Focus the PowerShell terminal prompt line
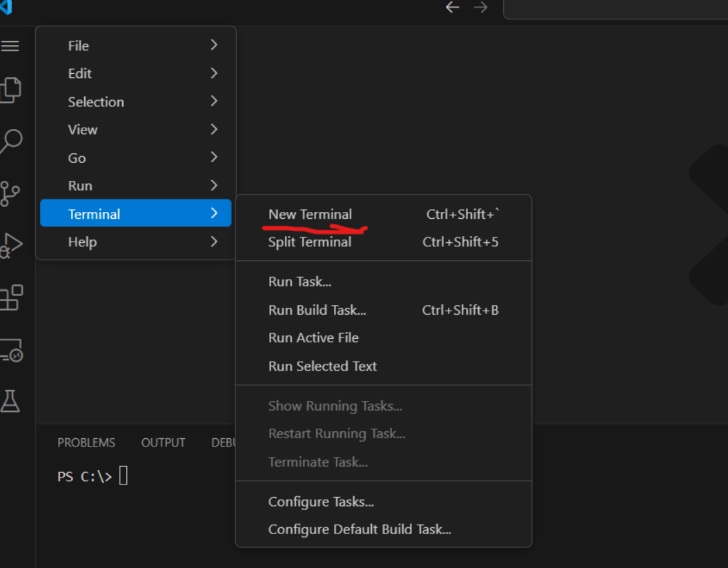 point(92,476)
